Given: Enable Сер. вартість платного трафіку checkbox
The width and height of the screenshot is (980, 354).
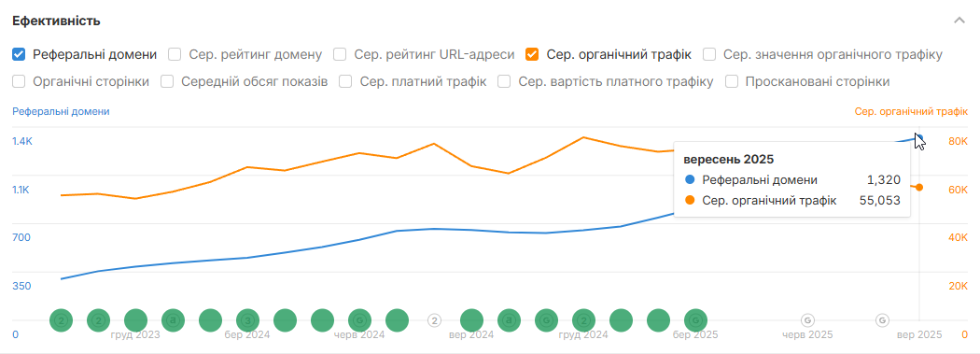Looking at the screenshot, I should coord(505,81).
